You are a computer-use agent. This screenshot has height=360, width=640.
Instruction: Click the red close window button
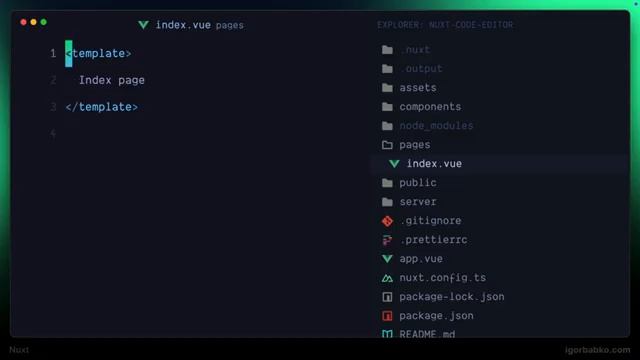(23, 22)
